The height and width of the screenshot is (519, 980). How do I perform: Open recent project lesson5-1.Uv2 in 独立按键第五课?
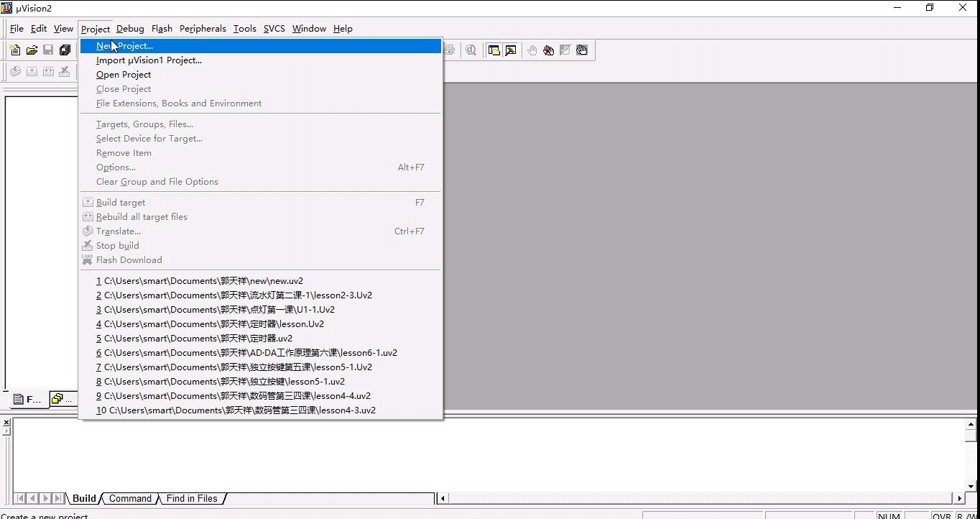click(260, 367)
